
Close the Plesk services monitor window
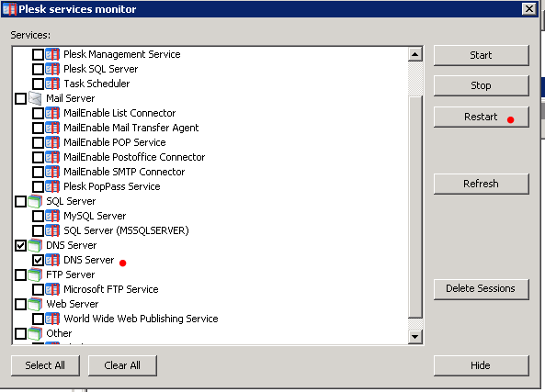coord(529,8)
